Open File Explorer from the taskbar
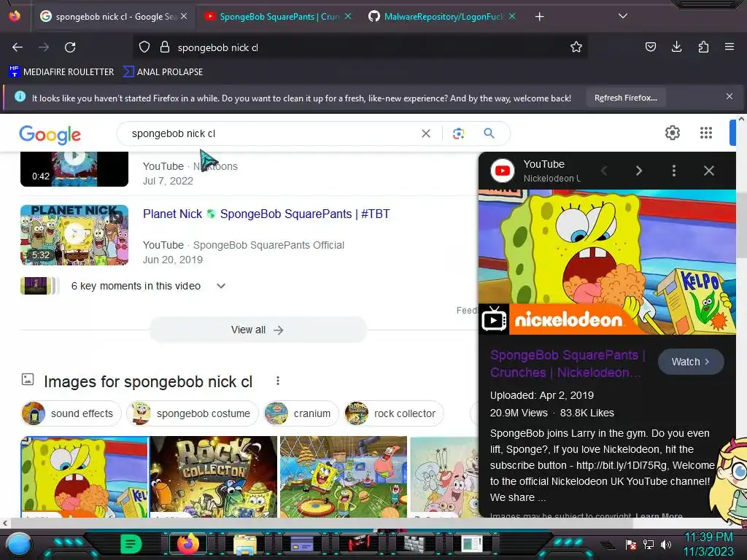This screenshot has height=560, width=747. click(245, 544)
